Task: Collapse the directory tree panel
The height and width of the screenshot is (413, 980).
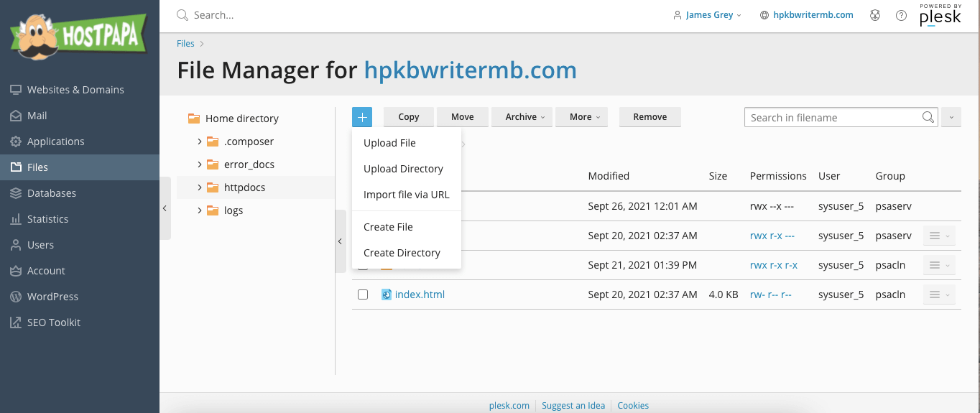Action: click(340, 241)
